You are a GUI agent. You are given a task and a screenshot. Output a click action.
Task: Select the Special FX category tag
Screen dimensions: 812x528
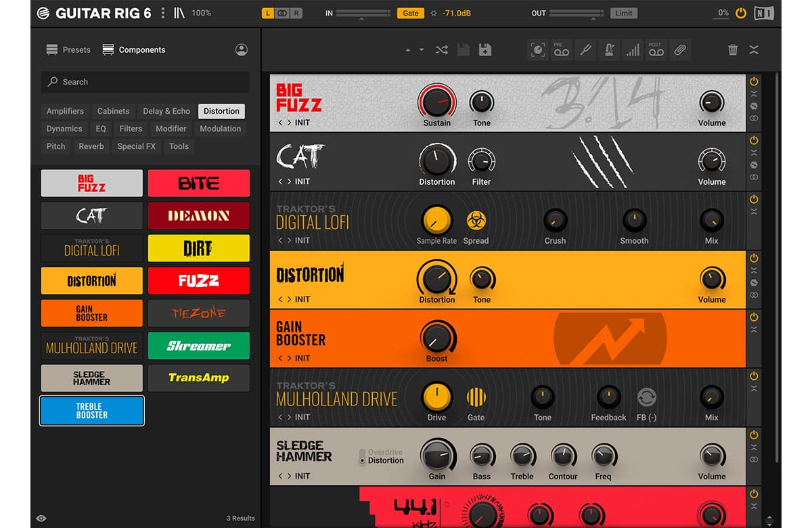point(136,146)
